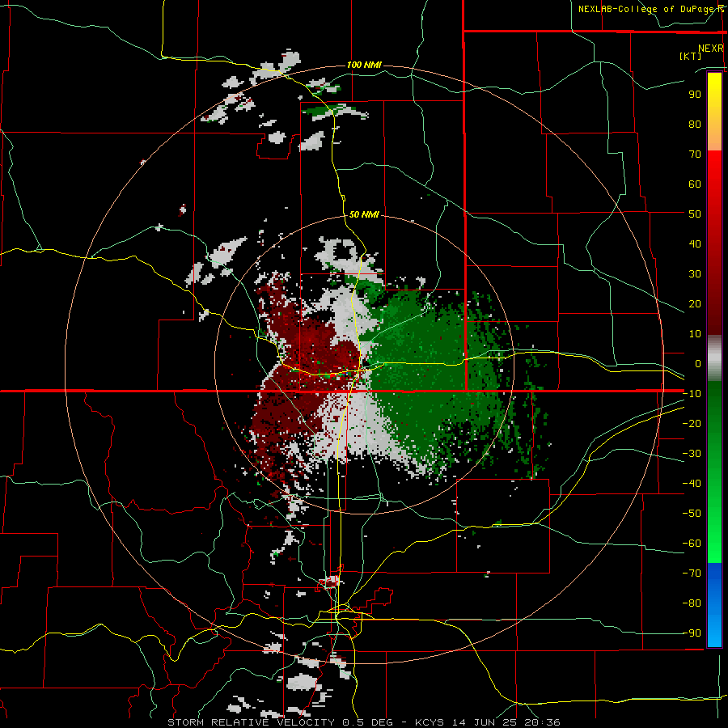The width and height of the screenshot is (728, 728).
Task: Pick the gray zero-velocity segment of color bar
Action: tap(714, 358)
